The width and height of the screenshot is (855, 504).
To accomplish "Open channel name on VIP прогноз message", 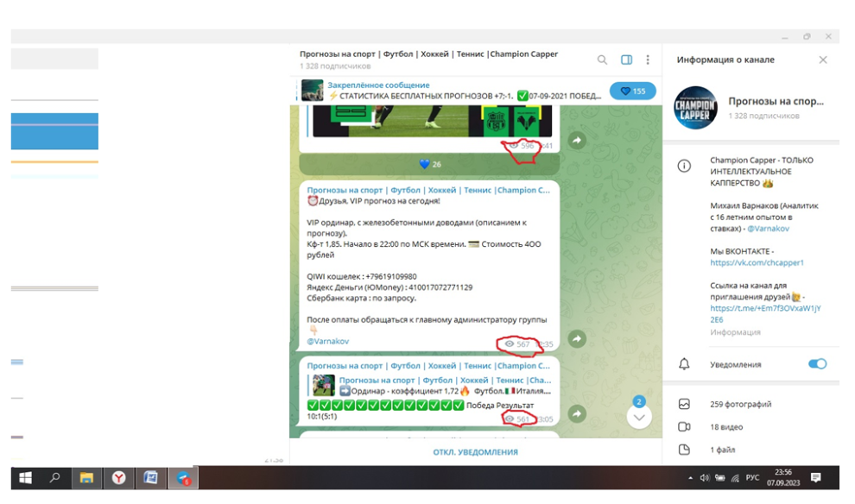I will (428, 190).
